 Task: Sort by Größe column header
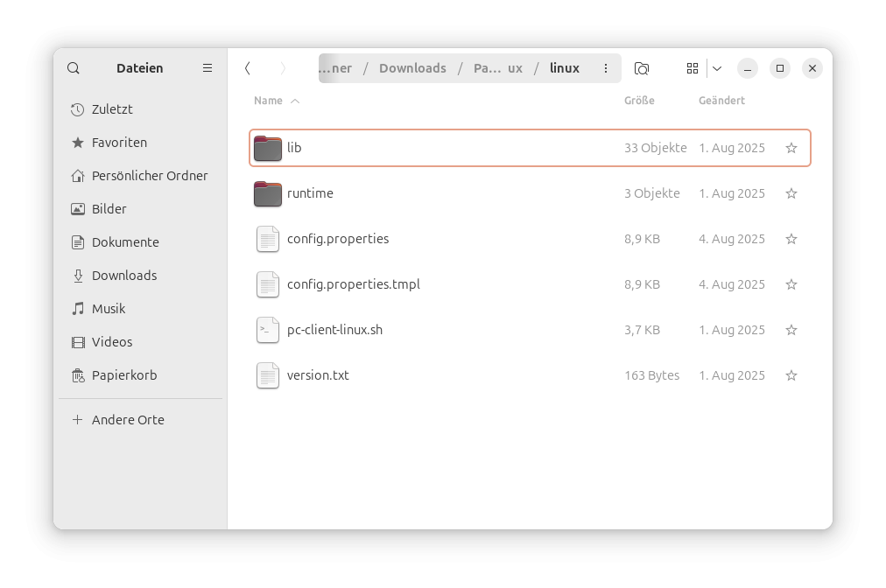point(639,101)
